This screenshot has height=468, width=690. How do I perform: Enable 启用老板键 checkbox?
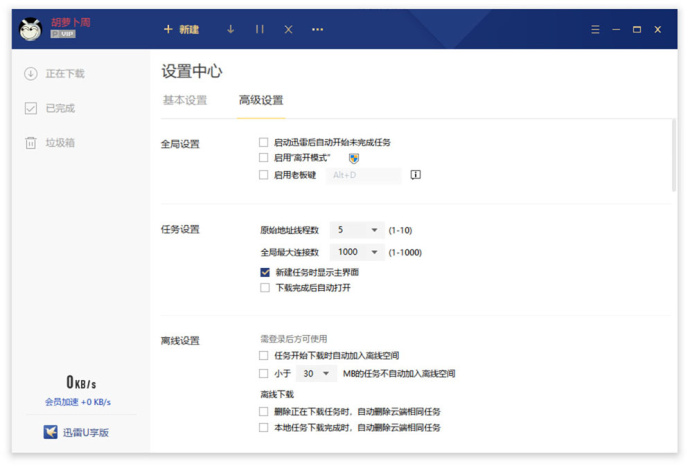tap(264, 175)
